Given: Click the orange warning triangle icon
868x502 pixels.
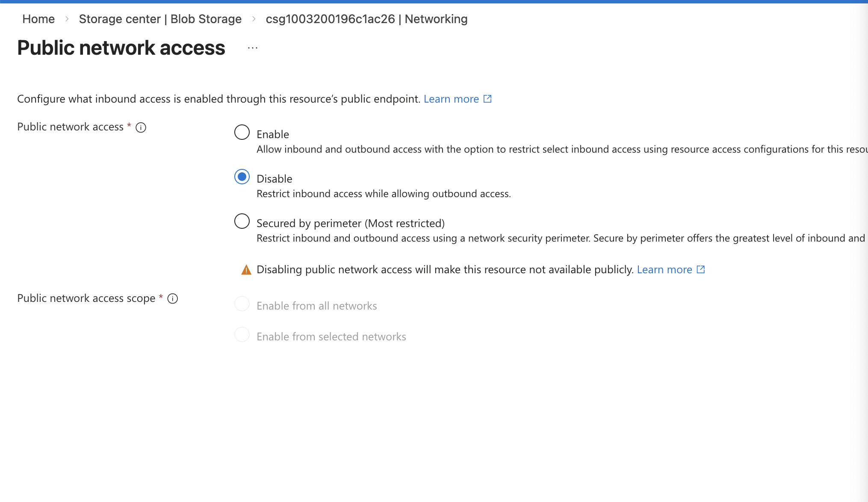Looking at the screenshot, I should (246, 270).
